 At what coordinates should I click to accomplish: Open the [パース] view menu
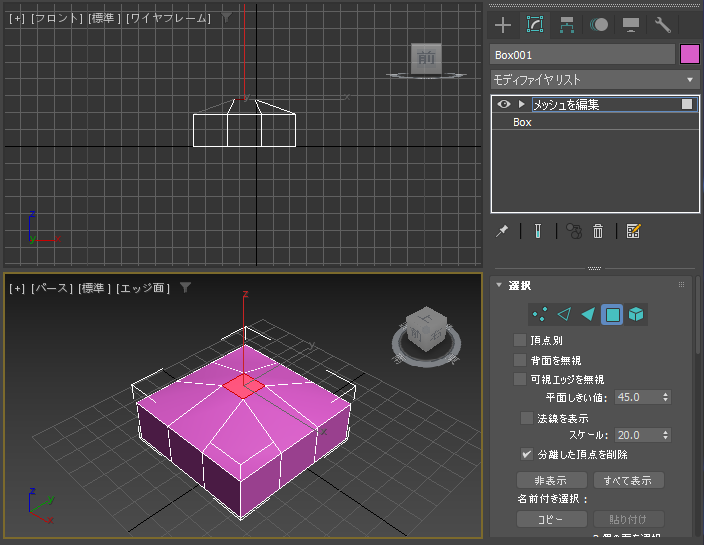[51, 288]
